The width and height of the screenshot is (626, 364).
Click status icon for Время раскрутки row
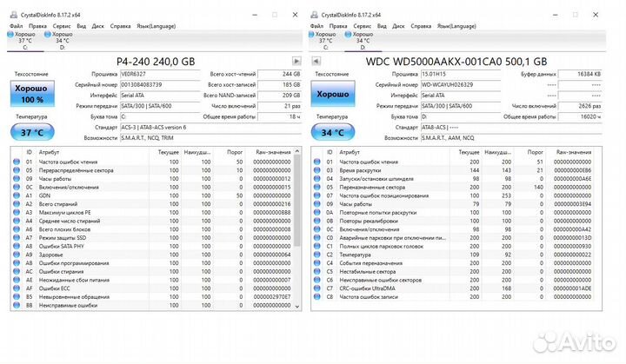[x=317, y=170]
